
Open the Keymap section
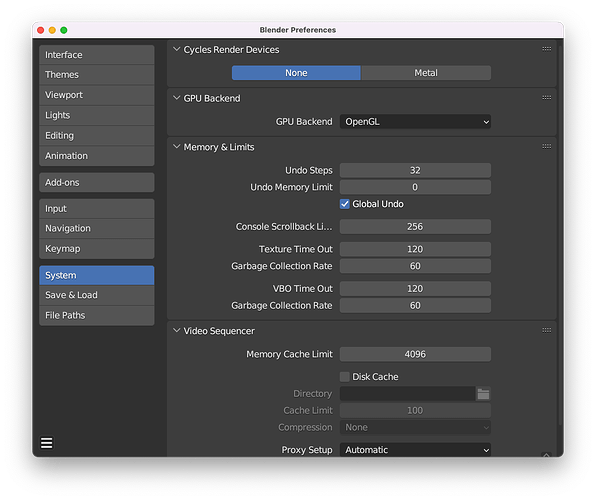pos(97,249)
